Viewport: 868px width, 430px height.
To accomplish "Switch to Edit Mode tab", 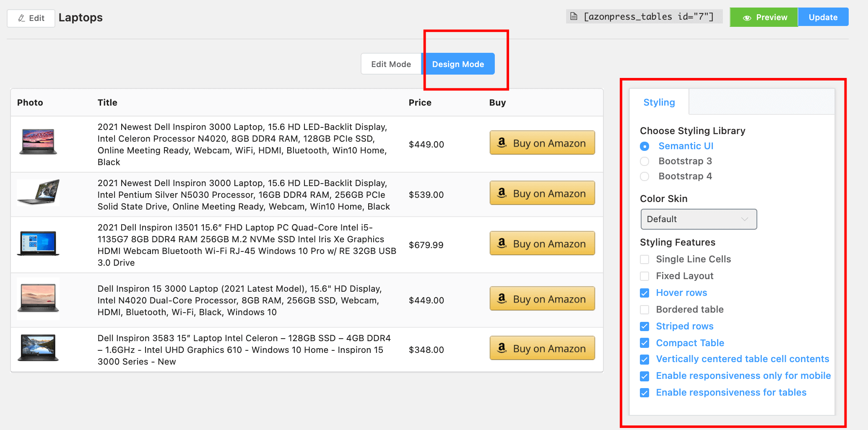I will click(391, 64).
